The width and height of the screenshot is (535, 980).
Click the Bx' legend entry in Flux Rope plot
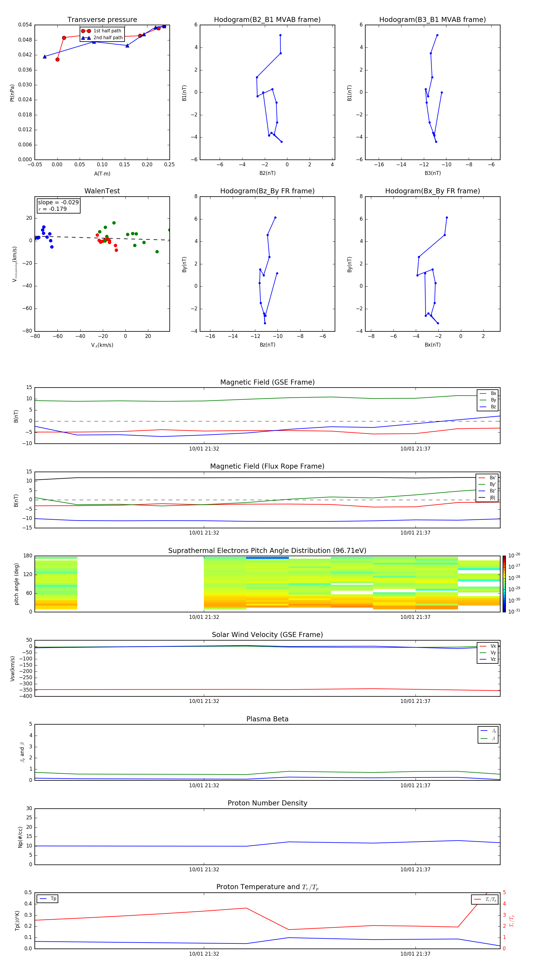(487, 478)
